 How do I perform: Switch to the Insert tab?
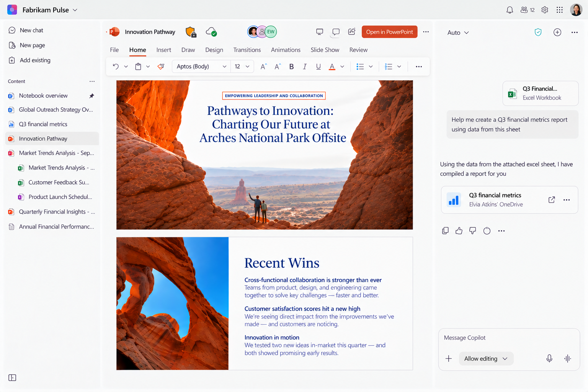point(164,50)
